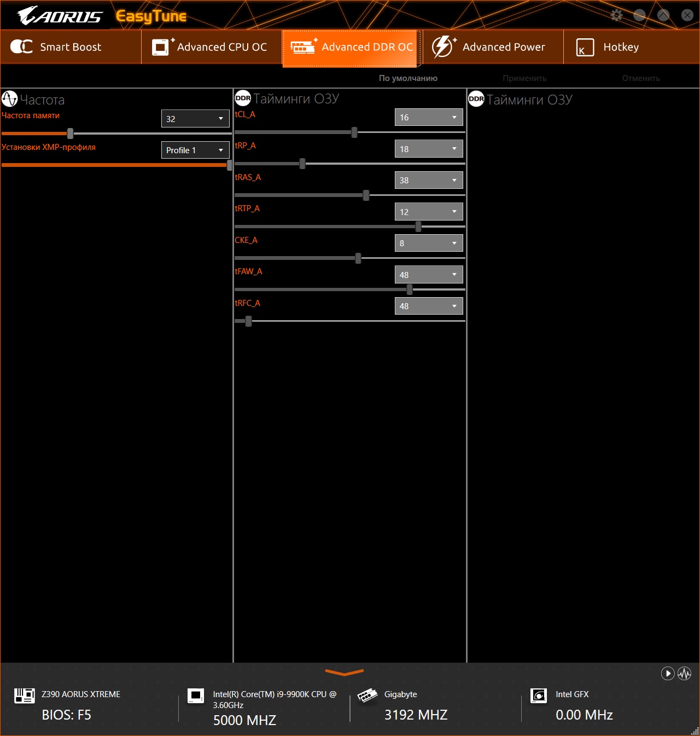
Task: Click the tFAW_A slider handle
Action: pos(410,289)
